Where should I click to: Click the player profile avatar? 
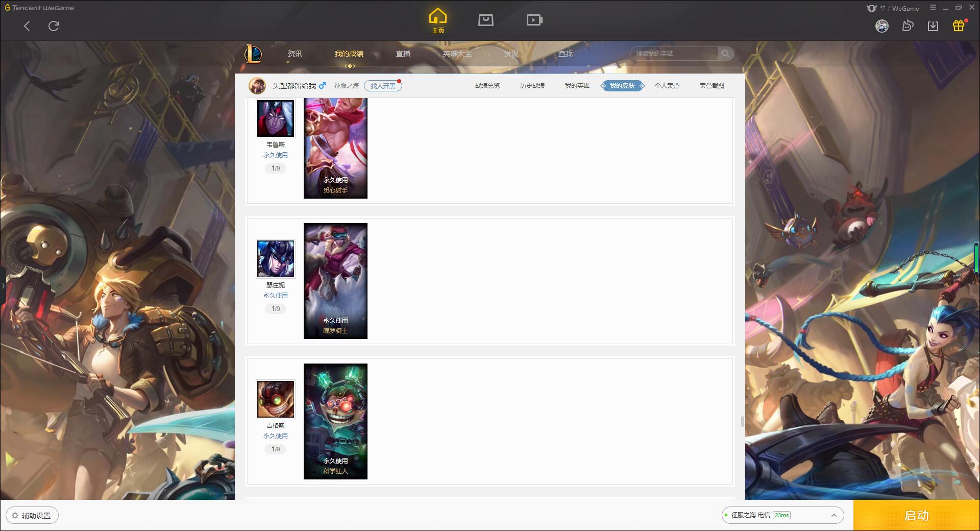pyautogui.click(x=257, y=86)
